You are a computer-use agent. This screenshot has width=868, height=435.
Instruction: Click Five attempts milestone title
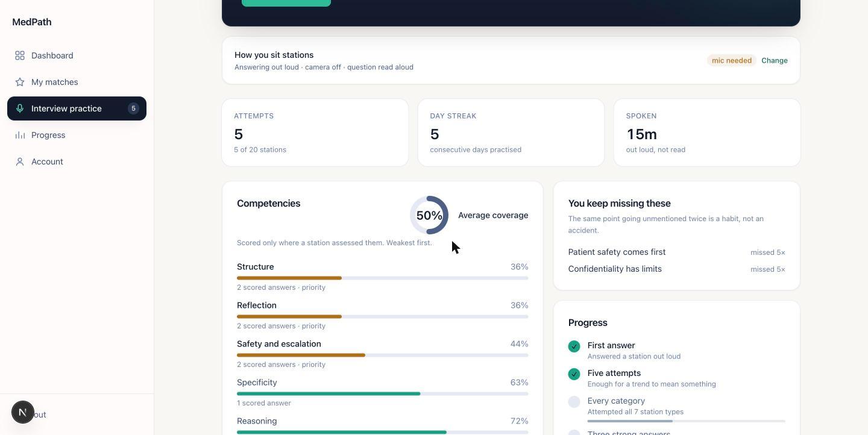[x=614, y=373]
